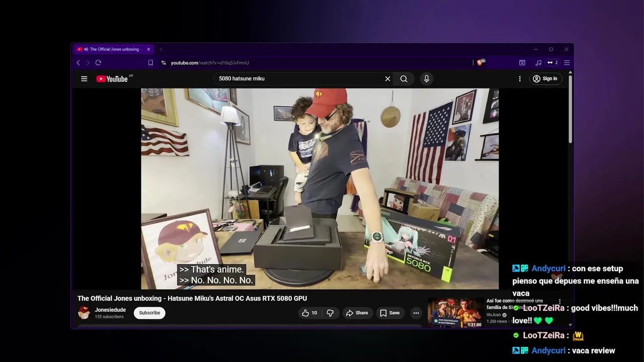
Task: Start voice search with the microphone
Action: click(x=427, y=78)
